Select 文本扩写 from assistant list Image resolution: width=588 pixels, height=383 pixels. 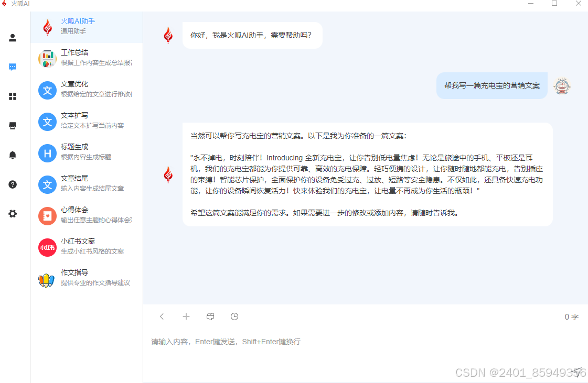[x=87, y=122]
